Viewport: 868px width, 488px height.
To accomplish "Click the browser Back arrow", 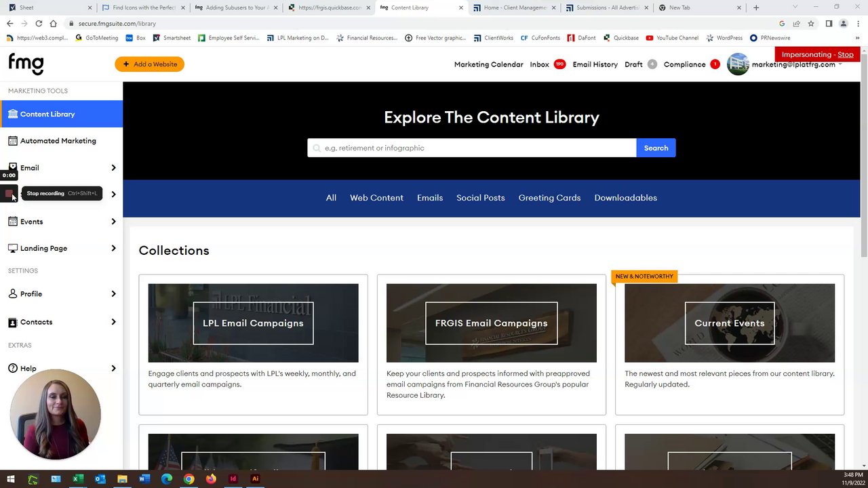I will click(x=9, y=23).
